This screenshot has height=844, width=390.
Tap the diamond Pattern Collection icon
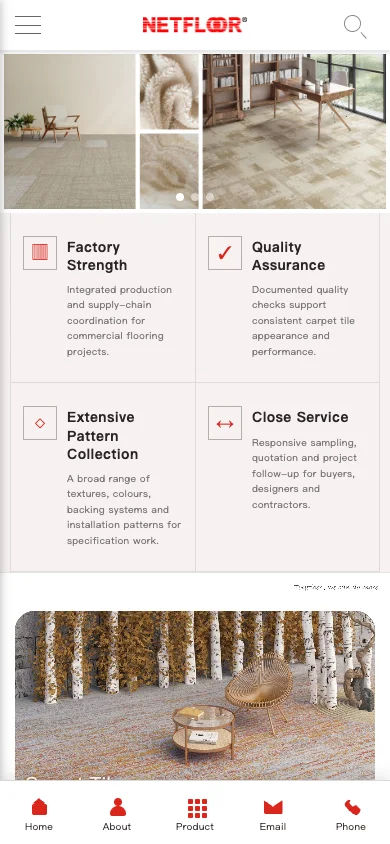pyautogui.click(x=40, y=423)
